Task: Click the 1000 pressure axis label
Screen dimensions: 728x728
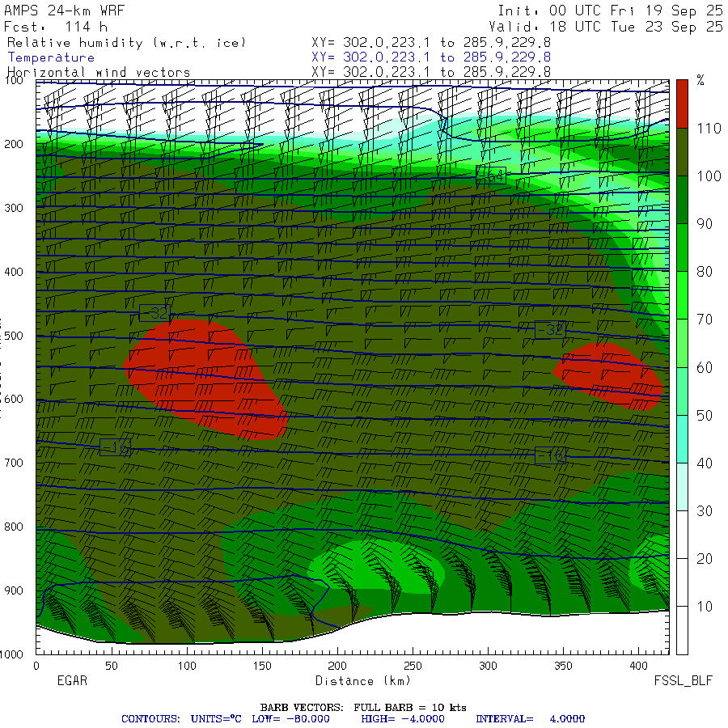Action: tap(11, 654)
